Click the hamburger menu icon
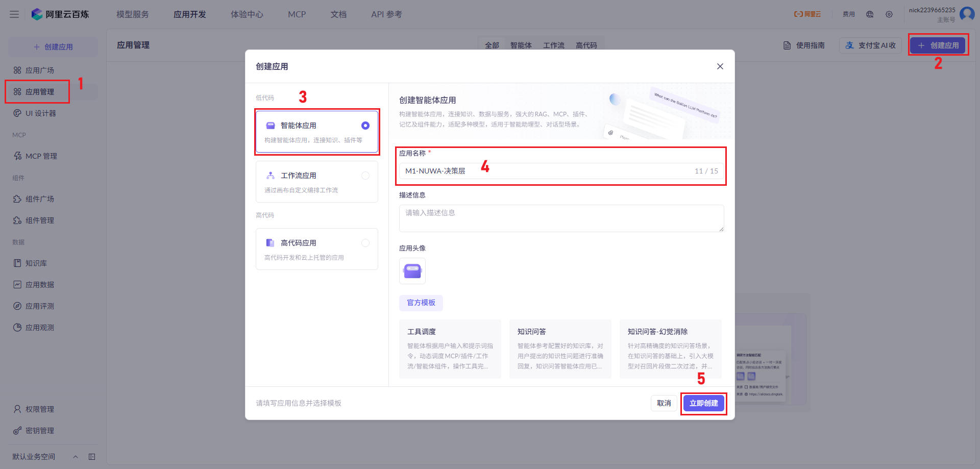Screen dimensions: 980x469 14,14
